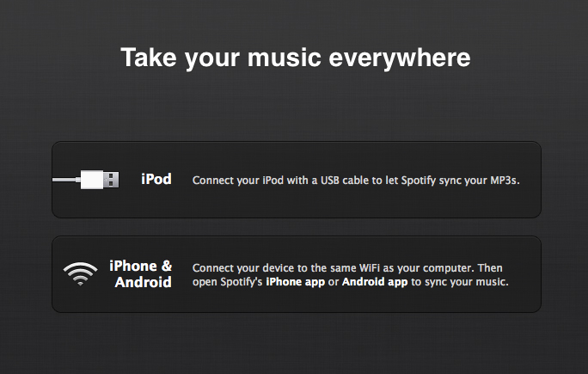The image size is (588, 374).
Task: Click the sentence starting 'Connect your device'
Action: pyautogui.click(x=351, y=267)
